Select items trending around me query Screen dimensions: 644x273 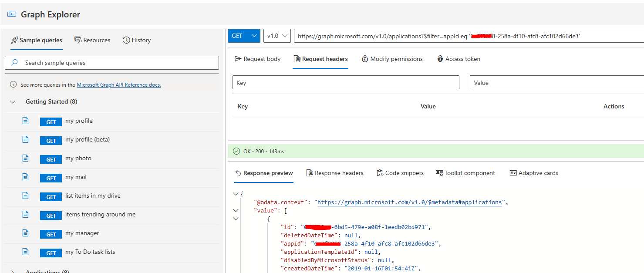(100, 215)
